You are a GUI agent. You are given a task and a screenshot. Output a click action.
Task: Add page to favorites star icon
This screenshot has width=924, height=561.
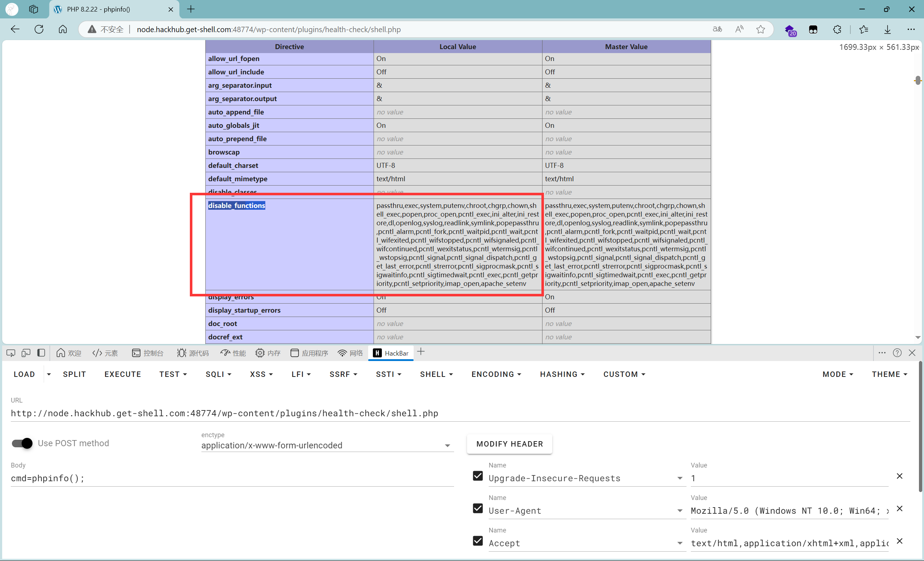(x=760, y=29)
